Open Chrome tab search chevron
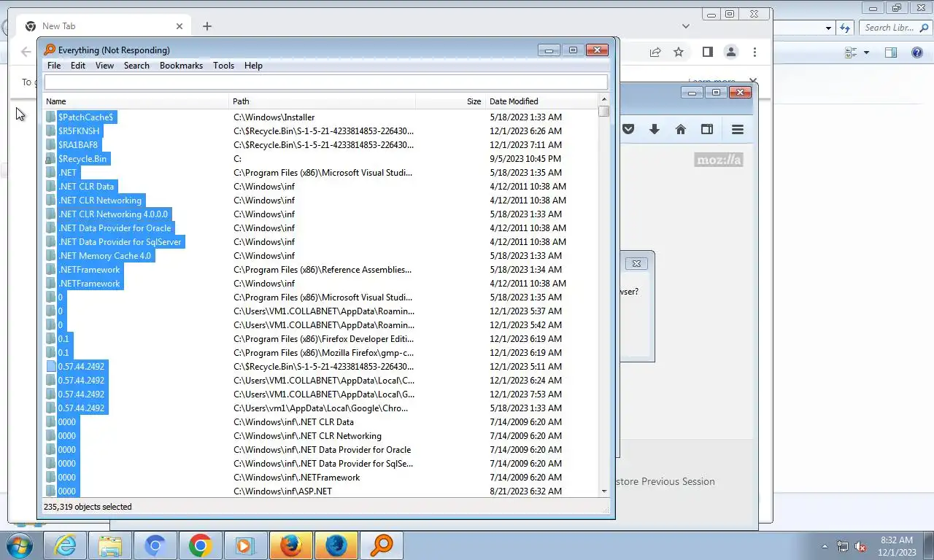 tap(686, 26)
